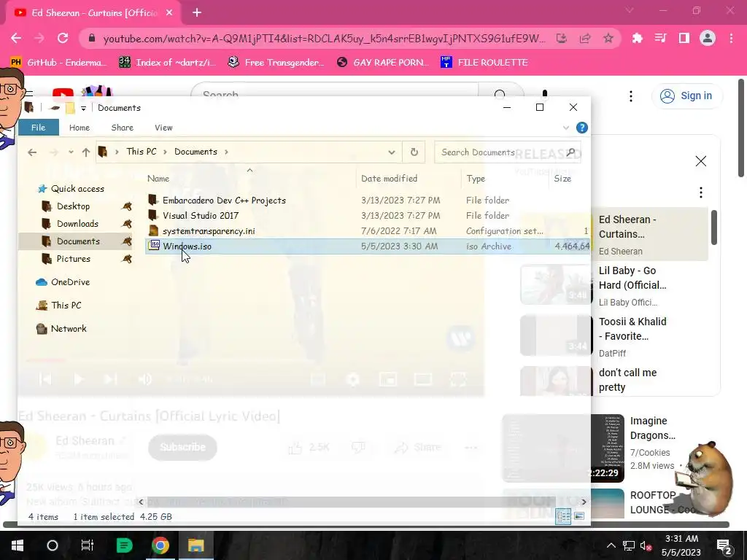Open Task View on taskbar
The image size is (747, 560).
click(x=88, y=545)
